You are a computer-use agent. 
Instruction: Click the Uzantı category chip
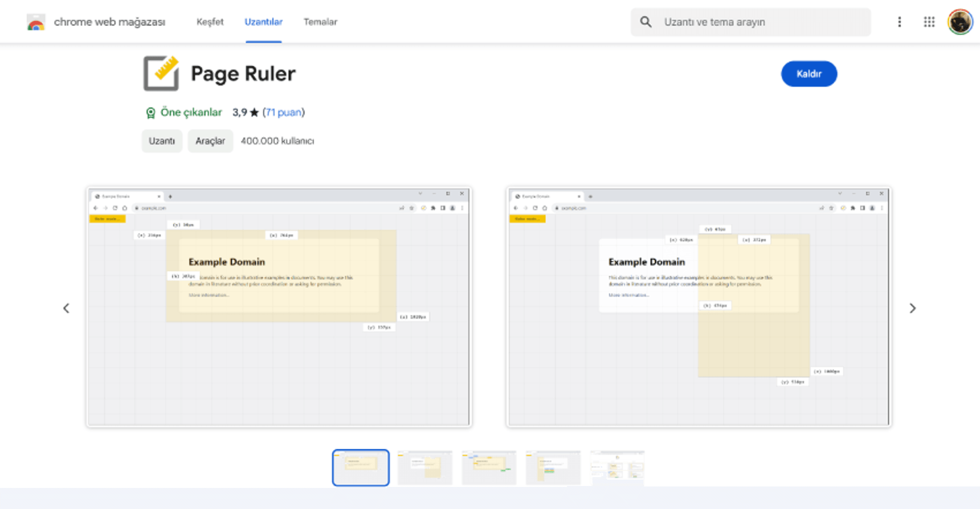(x=162, y=141)
